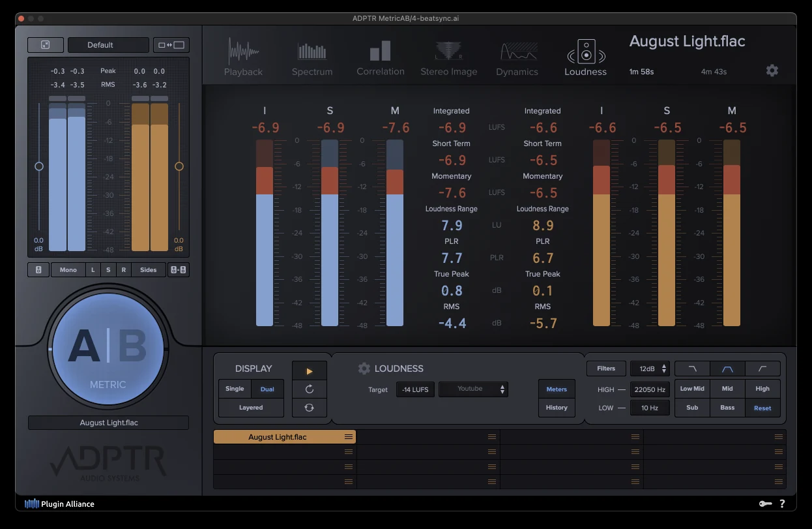This screenshot has height=529, width=812.
Task: Open the 12dB slope dropdown
Action: coord(650,369)
